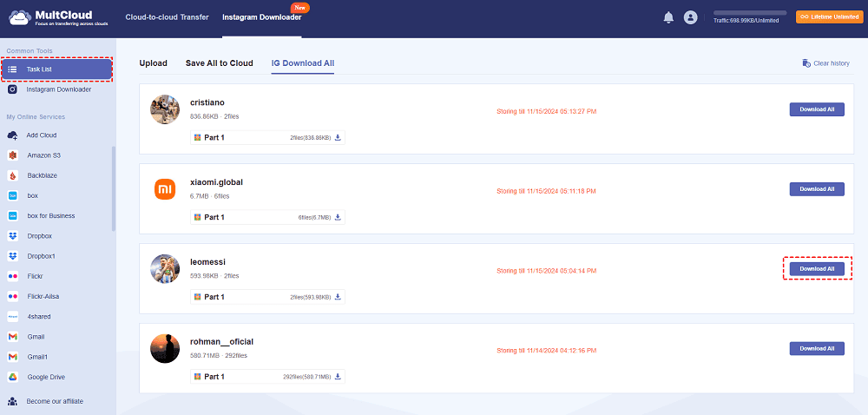Click the cristiano account name
Image resolution: width=868 pixels, height=415 pixels.
207,102
